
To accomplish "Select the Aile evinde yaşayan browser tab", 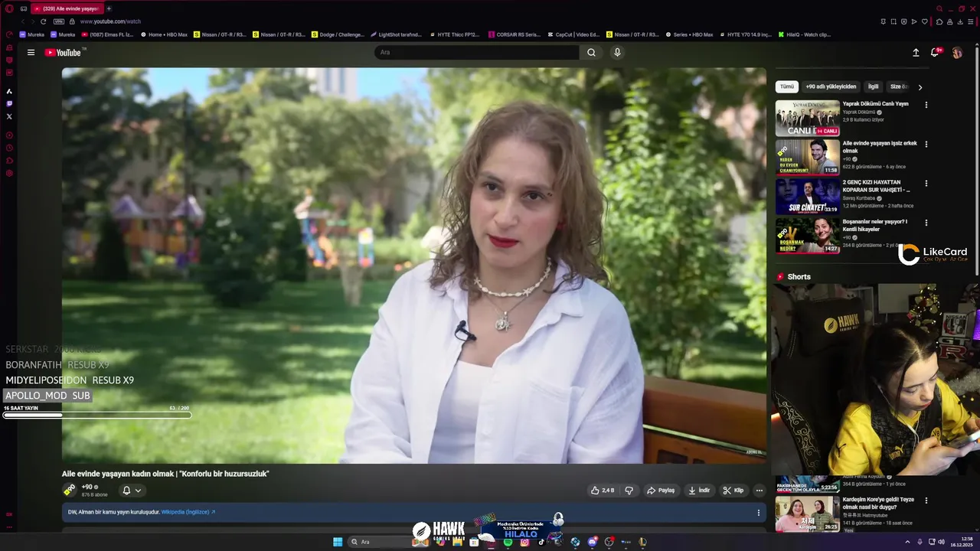I will (67, 8).
